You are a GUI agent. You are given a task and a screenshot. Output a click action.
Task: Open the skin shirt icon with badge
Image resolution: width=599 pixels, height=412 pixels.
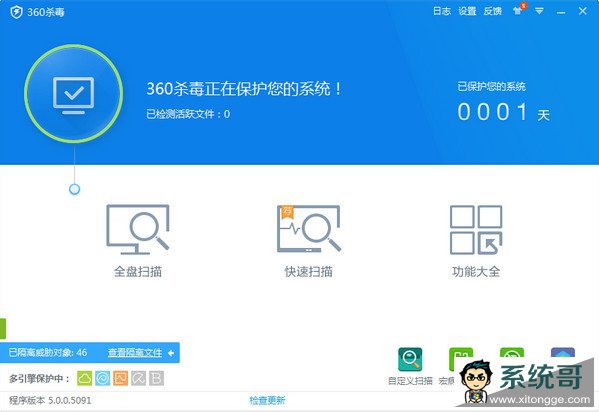(x=519, y=10)
